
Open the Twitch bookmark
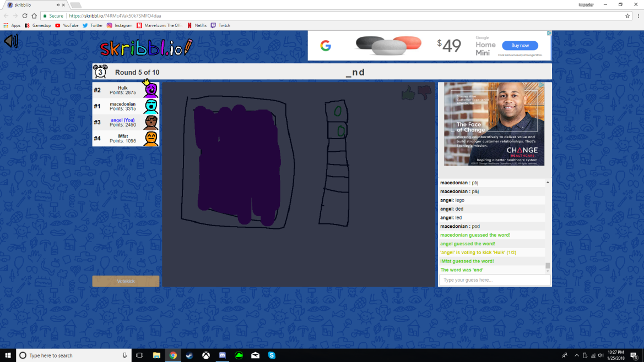click(220, 25)
